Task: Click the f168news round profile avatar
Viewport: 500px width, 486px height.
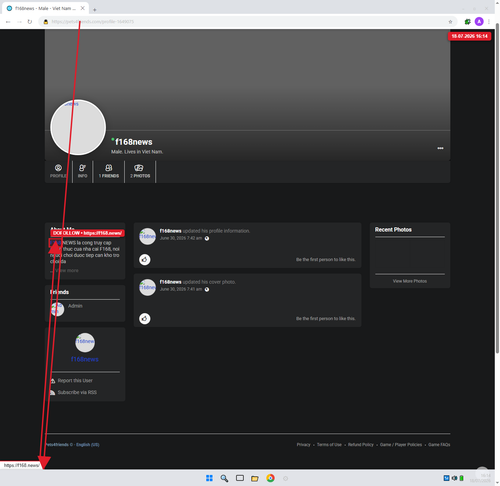Action: (x=78, y=127)
